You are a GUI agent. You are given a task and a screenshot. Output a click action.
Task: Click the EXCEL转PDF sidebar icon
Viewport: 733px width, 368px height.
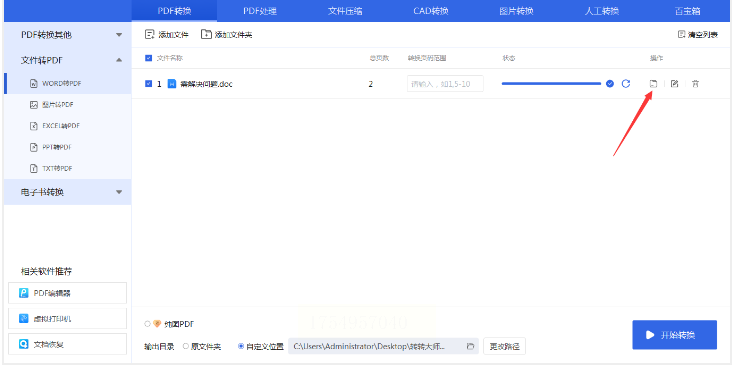point(34,126)
